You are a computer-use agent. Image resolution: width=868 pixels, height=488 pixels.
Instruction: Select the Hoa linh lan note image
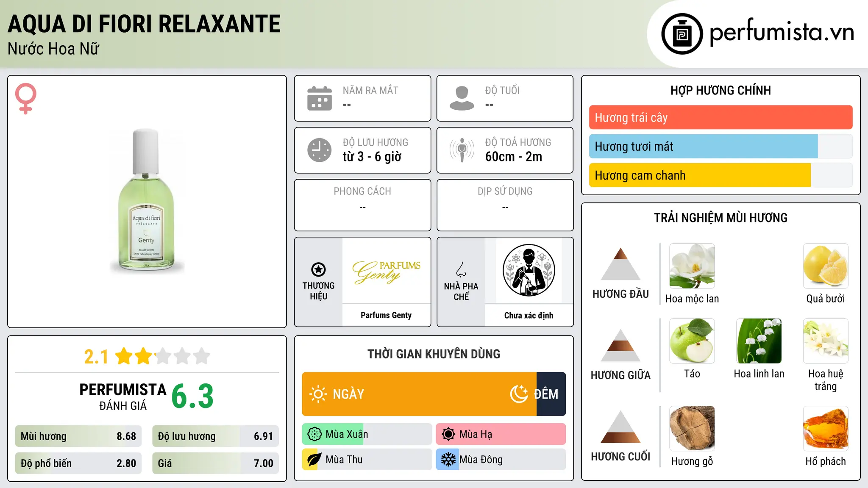coord(759,341)
